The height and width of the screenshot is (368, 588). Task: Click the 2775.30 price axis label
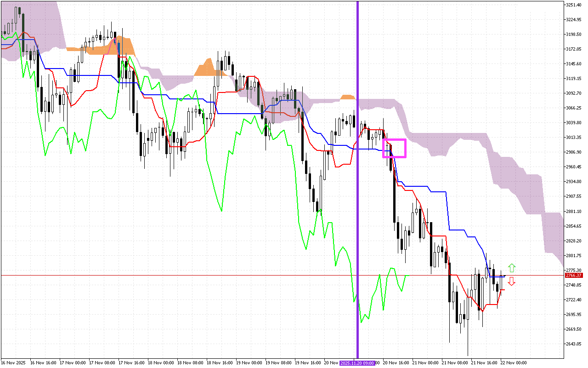(573, 270)
